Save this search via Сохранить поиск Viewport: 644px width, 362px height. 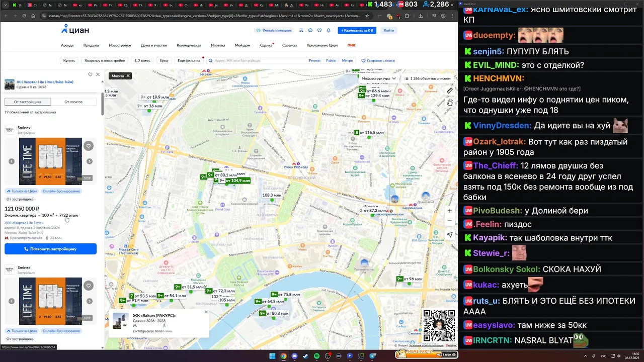tap(378, 60)
